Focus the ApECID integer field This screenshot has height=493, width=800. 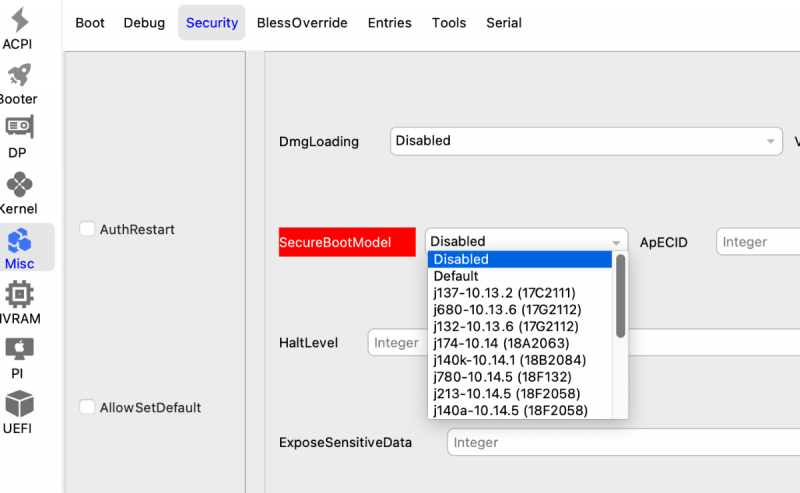pos(758,241)
